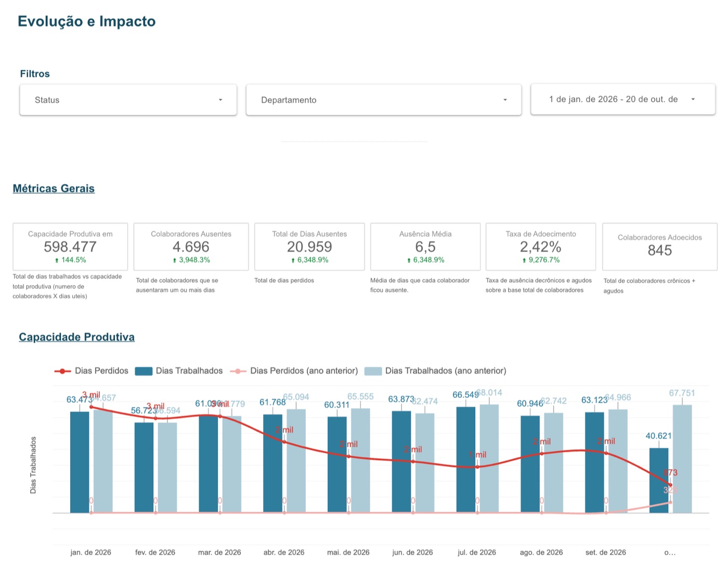Select the Taxa de Adoecimento scorecard 2,42%

[541, 247]
